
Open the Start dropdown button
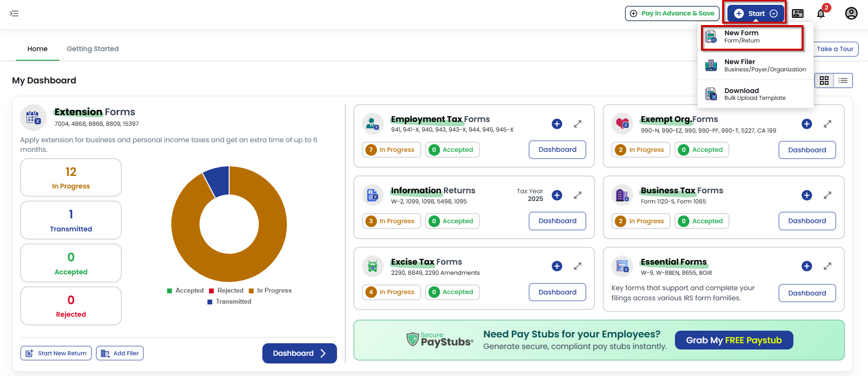pos(756,13)
